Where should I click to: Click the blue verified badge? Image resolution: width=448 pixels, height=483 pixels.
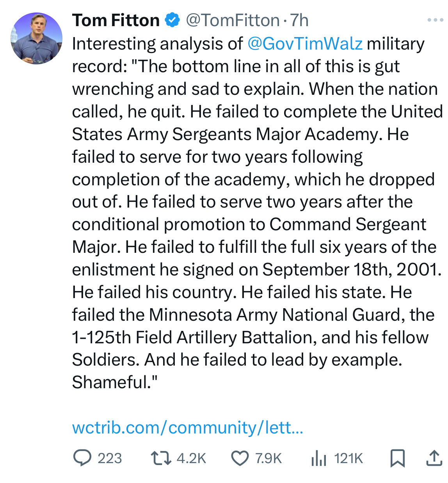(172, 20)
